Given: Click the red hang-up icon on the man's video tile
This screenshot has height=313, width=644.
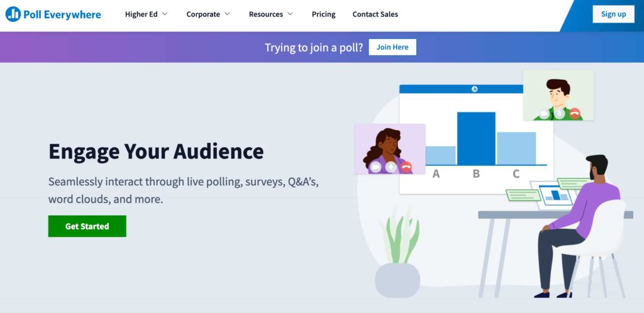Looking at the screenshot, I should 574,114.
